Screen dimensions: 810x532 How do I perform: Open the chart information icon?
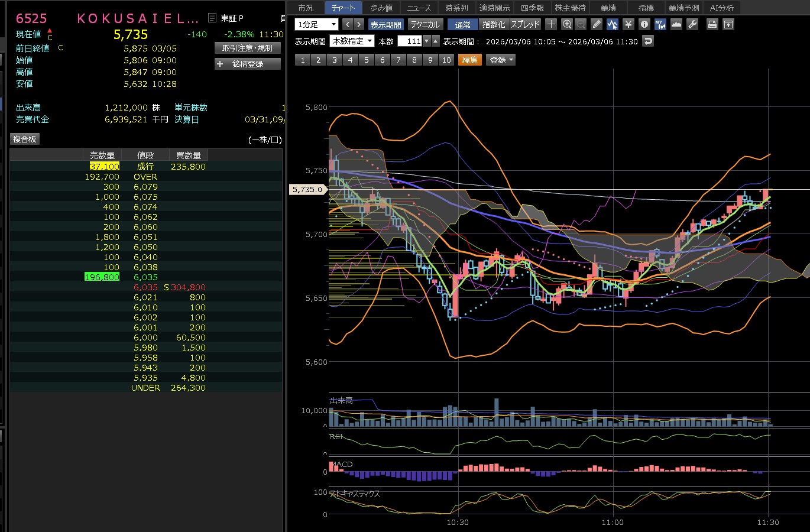coord(644,24)
